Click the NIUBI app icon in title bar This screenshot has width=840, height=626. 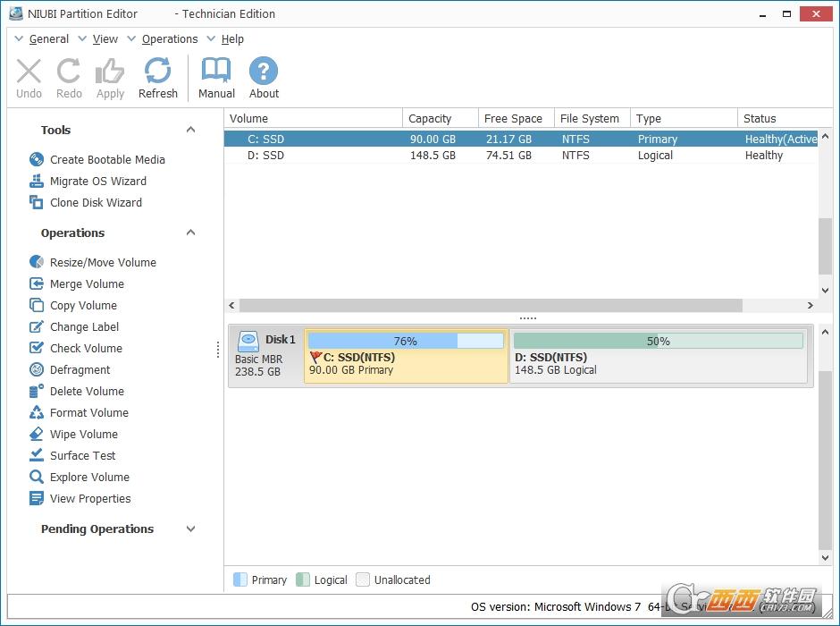click(x=16, y=13)
